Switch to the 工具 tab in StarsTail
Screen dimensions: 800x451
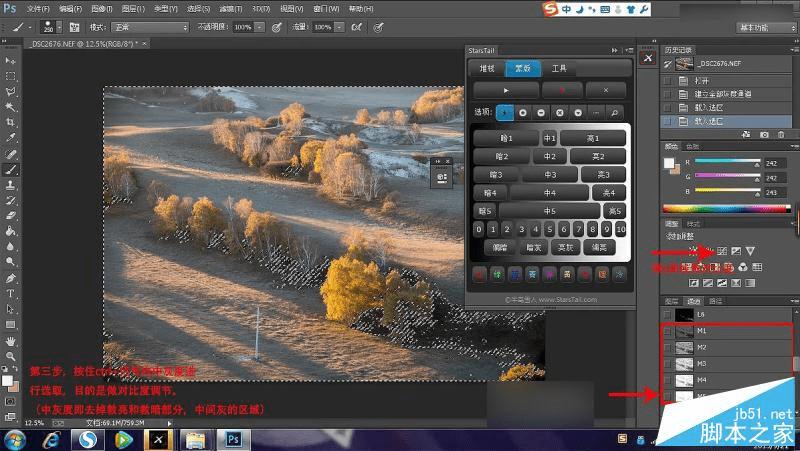click(x=559, y=68)
